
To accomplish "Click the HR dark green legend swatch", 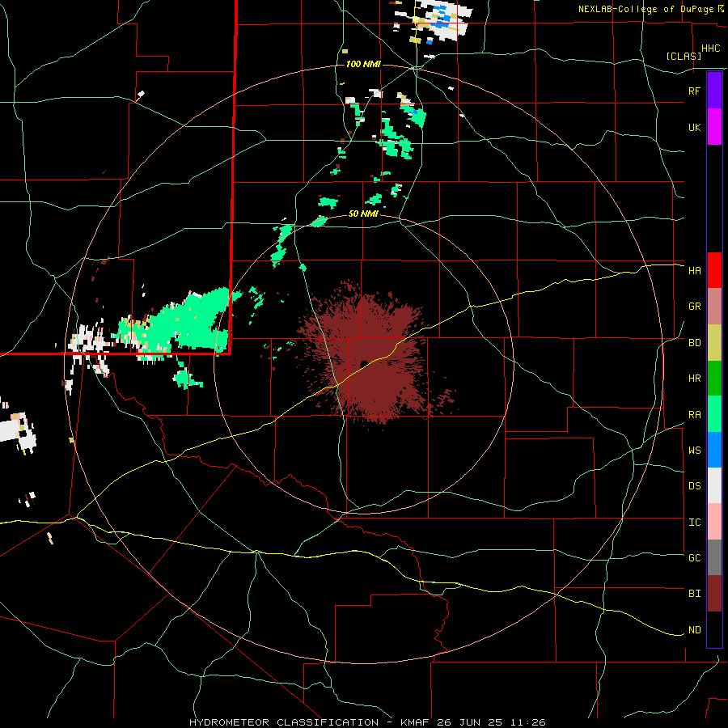I will [x=714, y=379].
